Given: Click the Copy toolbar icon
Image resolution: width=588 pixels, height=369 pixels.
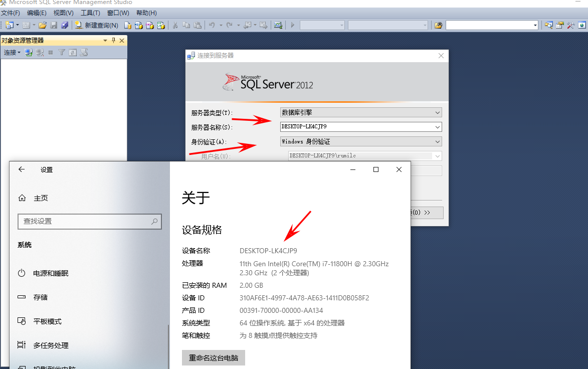Looking at the screenshot, I should coord(186,25).
